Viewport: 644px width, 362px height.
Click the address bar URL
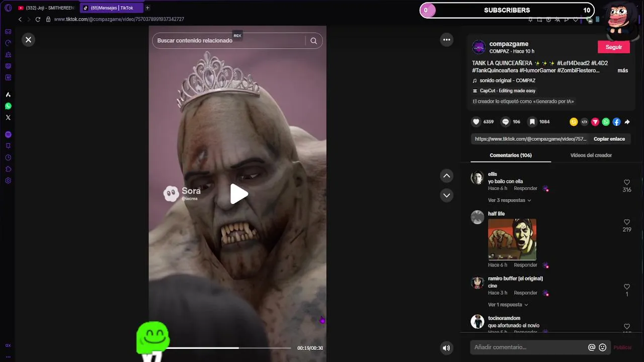tap(119, 19)
